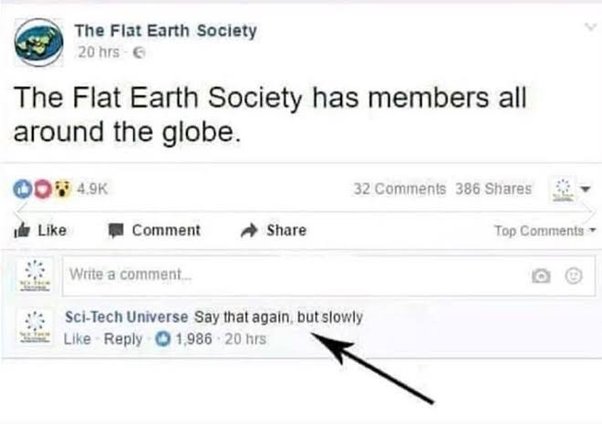Click Reply under Sci-Tech Universe comment
The width and height of the screenshot is (602, 424).
click(123, 339)
